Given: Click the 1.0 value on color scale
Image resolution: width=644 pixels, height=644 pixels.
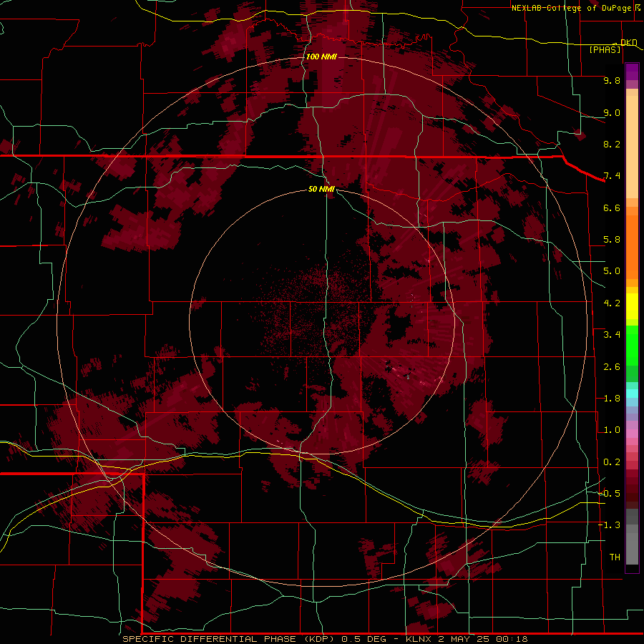Looking at the screenshot, I should [612, 430].
